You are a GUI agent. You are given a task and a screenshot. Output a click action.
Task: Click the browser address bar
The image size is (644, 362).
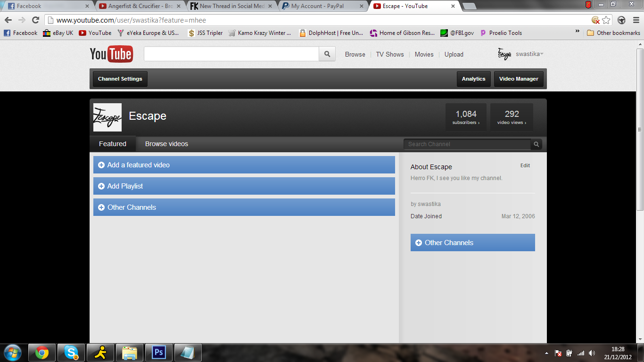pos(321,20)
